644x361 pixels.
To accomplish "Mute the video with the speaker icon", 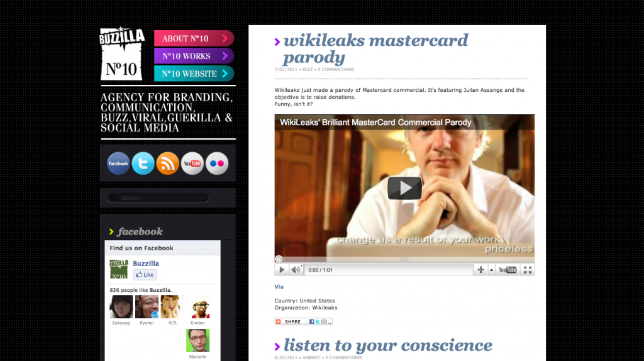I will pos(296,270).
